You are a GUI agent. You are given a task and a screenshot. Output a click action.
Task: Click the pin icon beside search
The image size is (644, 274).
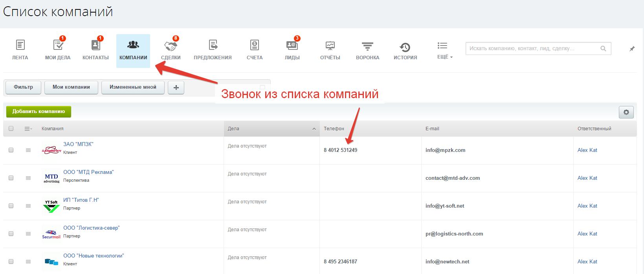[x=632, y=49]
